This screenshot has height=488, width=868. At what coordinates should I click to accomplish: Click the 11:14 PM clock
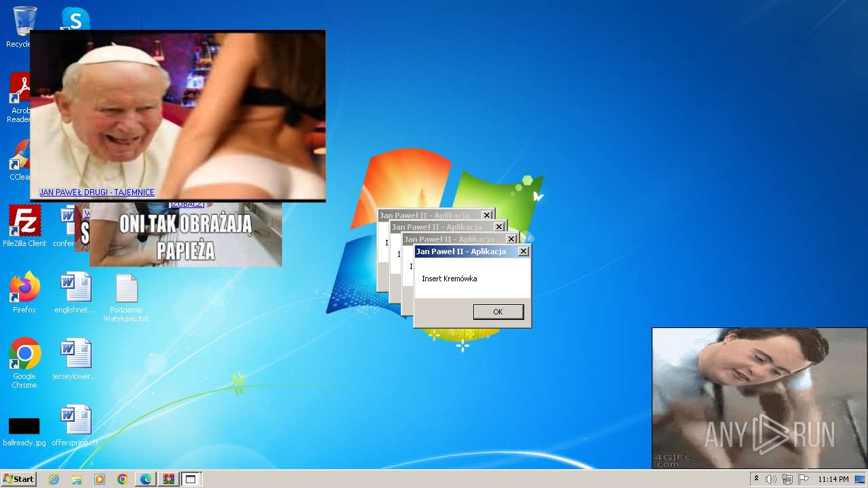833,479
